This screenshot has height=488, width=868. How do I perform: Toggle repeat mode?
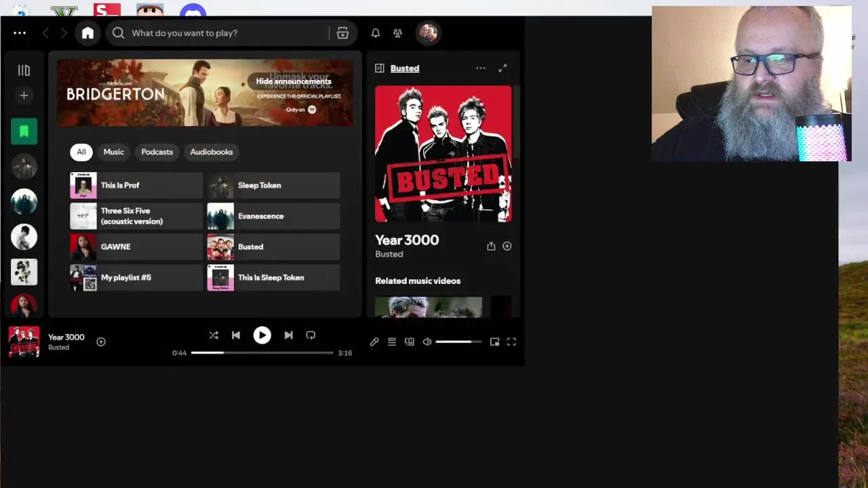click(311, 335)
